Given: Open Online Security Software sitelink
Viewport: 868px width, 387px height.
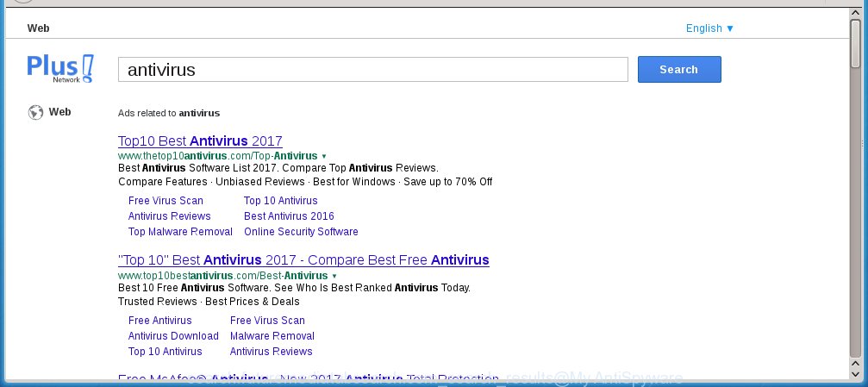Looking at the screenshot, I should point(301,232).
